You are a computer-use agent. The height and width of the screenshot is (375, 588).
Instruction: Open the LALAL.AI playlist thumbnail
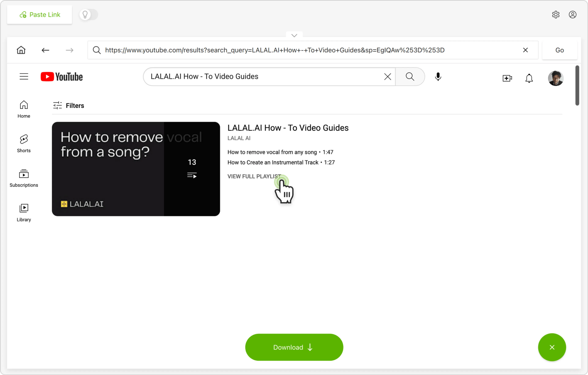(136, 169)
